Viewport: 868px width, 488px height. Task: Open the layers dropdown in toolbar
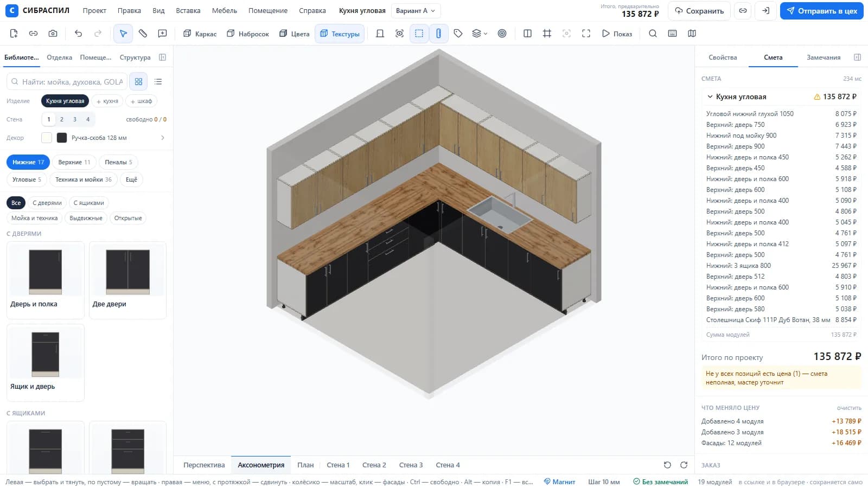point(480,34)
